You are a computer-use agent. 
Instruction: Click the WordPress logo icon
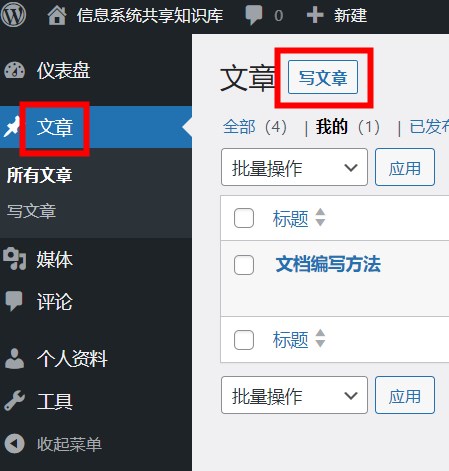pyautogui.click(x=13, y=15)
